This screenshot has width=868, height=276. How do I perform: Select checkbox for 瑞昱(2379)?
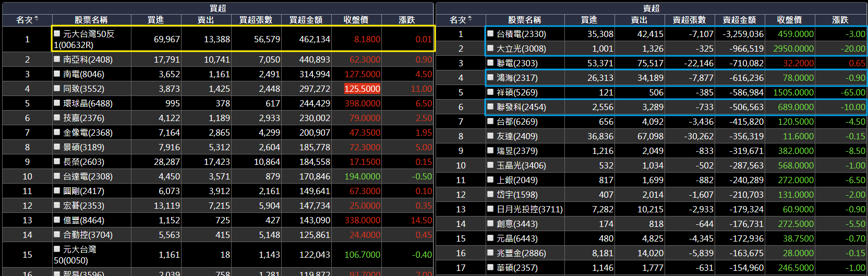tap(490, 150)
